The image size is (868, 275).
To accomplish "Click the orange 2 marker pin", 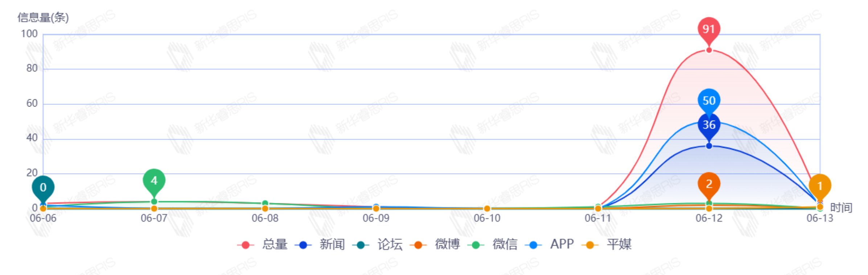I will coord(709,184).
